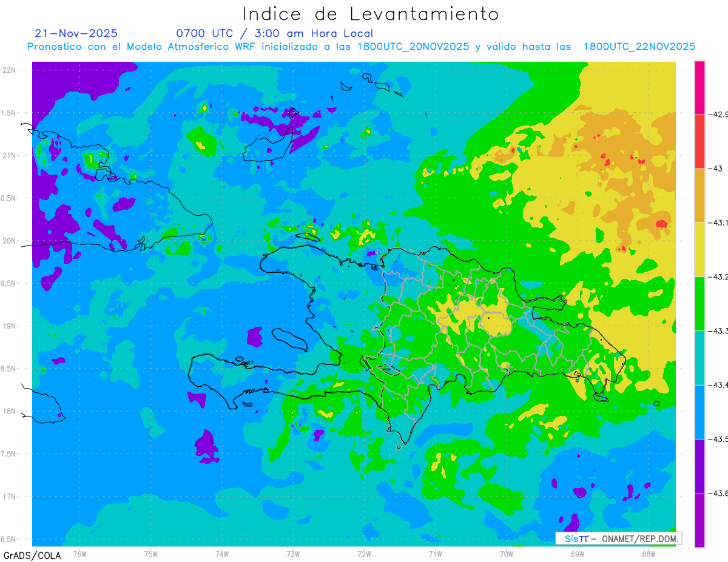Click legend value "-42.9"
728x562 pixels.
(719, 114)
